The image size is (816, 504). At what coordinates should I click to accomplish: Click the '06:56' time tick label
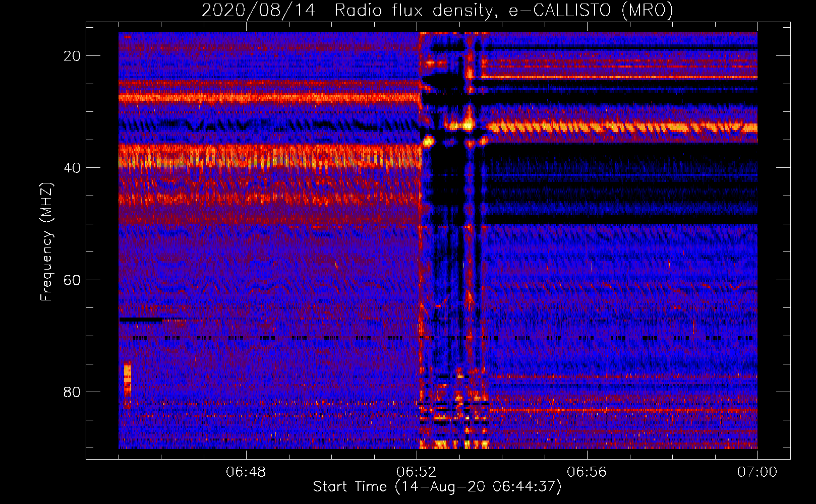pyautogui.click(x=587, y=472)
